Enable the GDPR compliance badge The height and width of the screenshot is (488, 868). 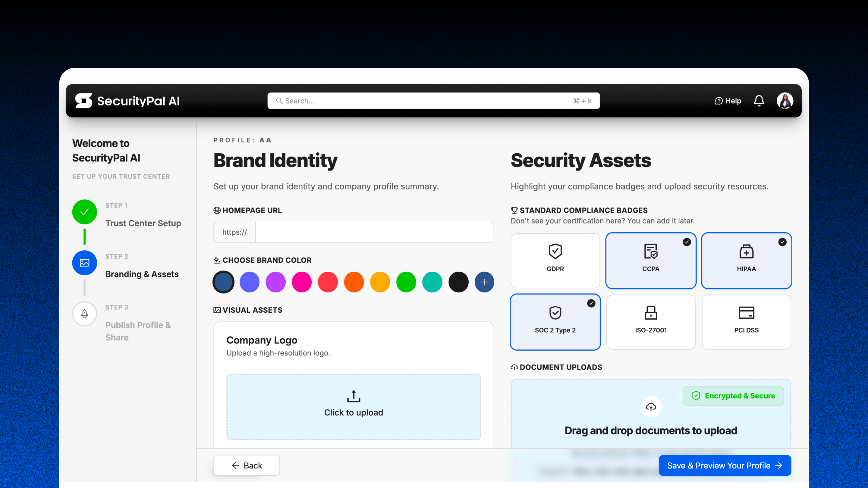(555, 260)
